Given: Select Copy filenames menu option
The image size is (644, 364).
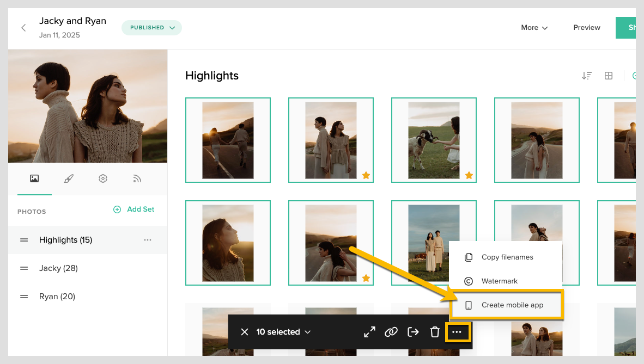Looking at the screenshot, I should (507, 257).
